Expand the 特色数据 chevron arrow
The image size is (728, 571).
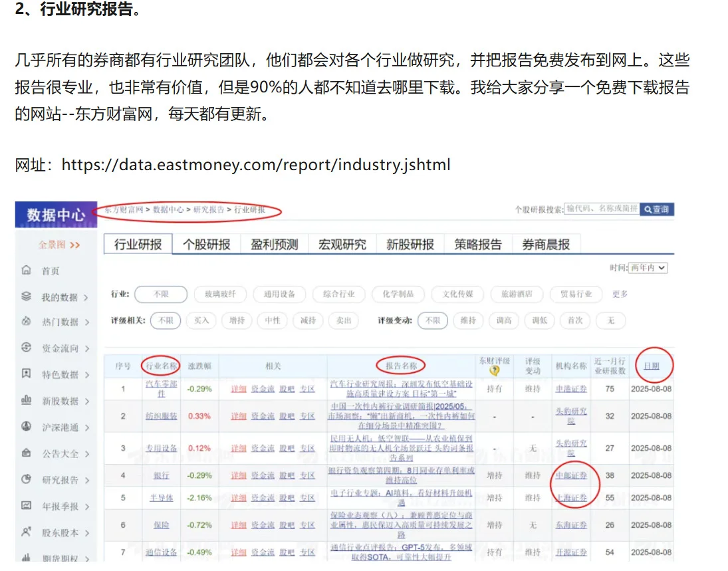87,375
